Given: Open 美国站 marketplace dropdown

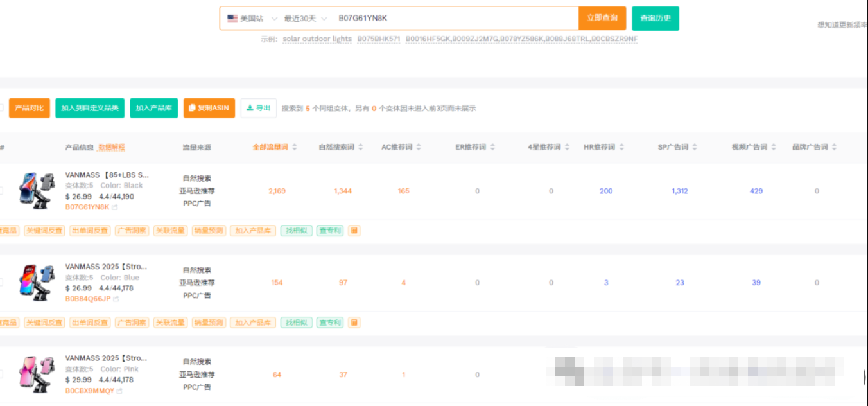Looking at the screenshot, I should [x=253, y=19].
